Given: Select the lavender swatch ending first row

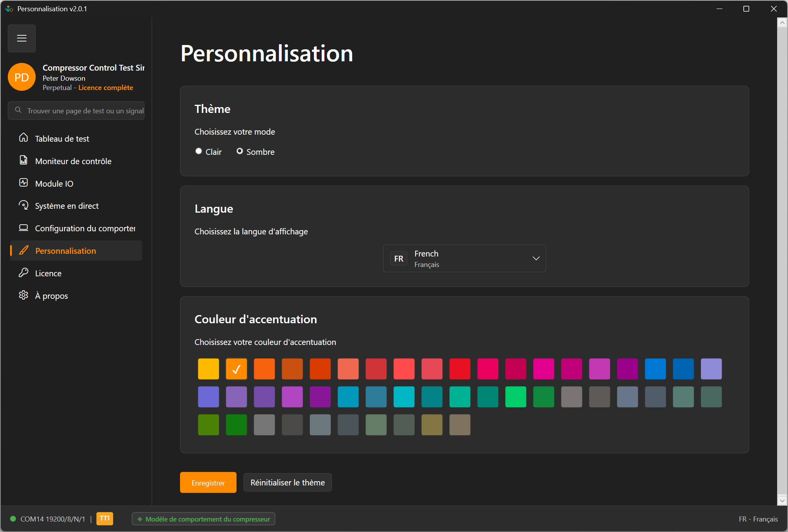Looking at the screenshot, I should [711, 369].
